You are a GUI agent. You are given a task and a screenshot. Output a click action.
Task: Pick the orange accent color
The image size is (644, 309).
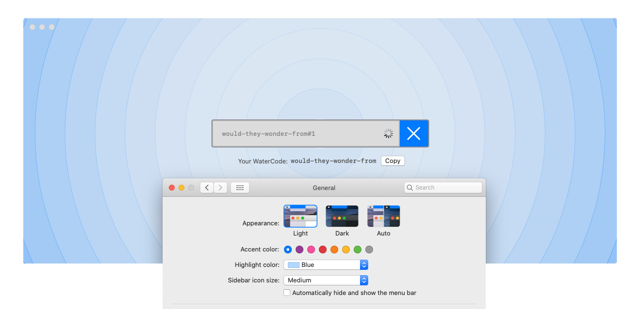tap(334, 250)
